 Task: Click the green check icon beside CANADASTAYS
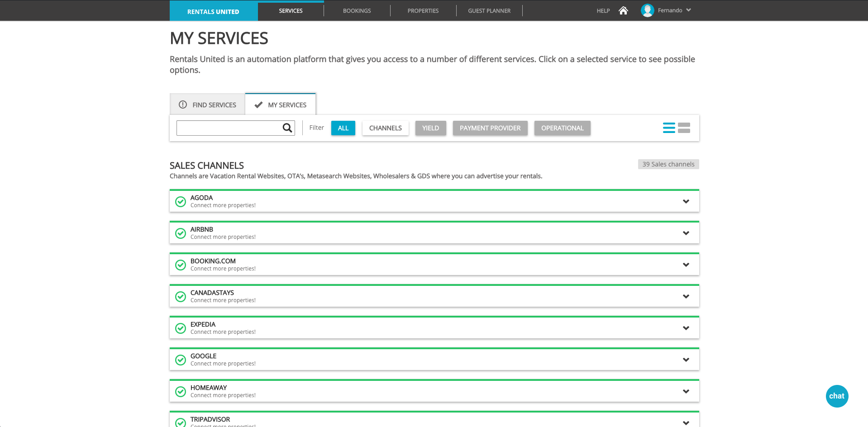coord(181,297)
